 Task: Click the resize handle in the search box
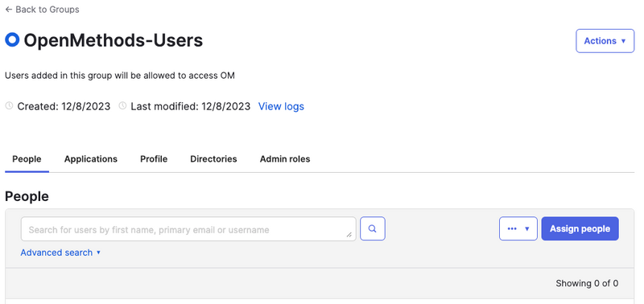click(x=349, y=235)
